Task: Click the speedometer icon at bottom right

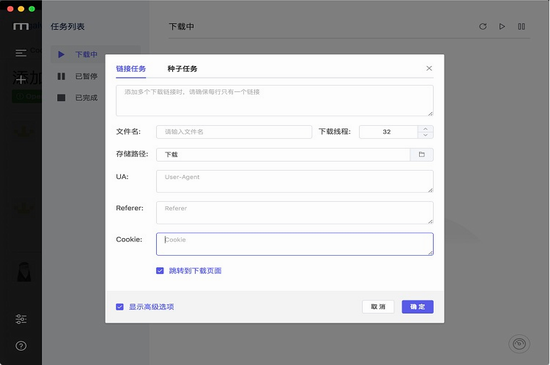Action: 519,344
